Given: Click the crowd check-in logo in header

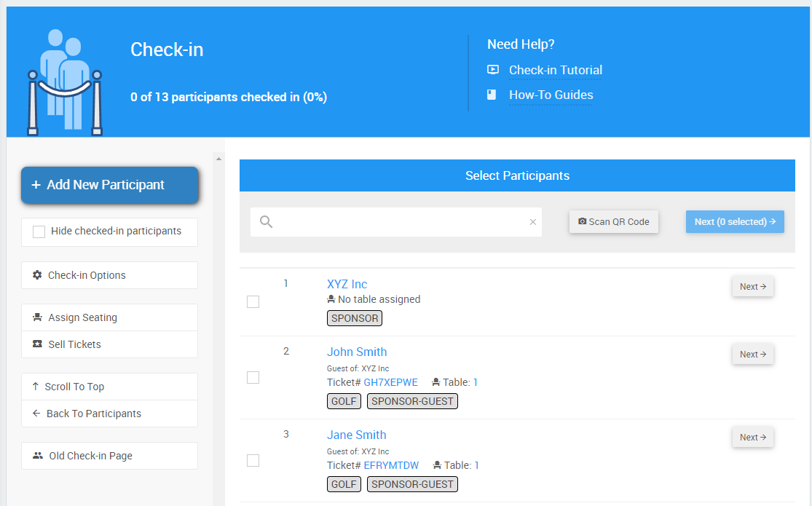Looking at the screenshot, I should (65, 82).
